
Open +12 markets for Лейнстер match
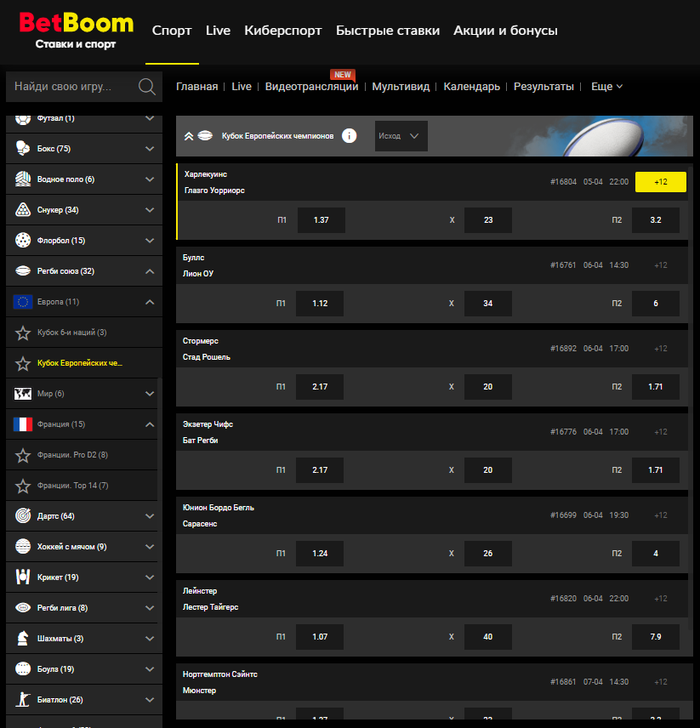click(x=661, y=599)
